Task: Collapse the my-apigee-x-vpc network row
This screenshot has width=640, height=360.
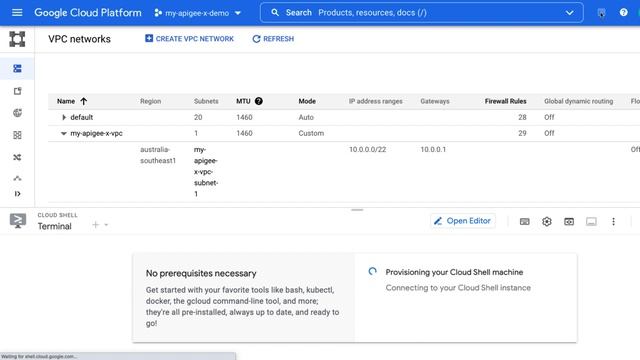Action: pyautogui.click(x=63, y=133)
